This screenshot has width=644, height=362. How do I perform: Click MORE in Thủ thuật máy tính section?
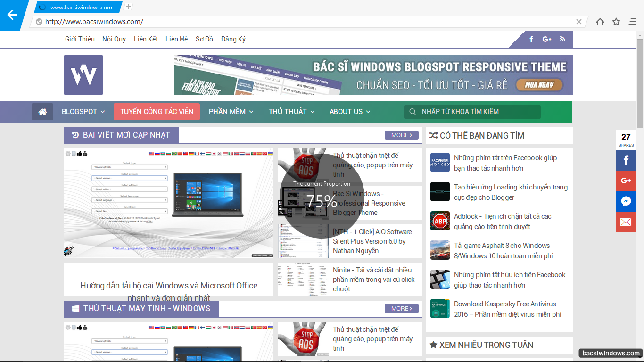tap(401, 309)
